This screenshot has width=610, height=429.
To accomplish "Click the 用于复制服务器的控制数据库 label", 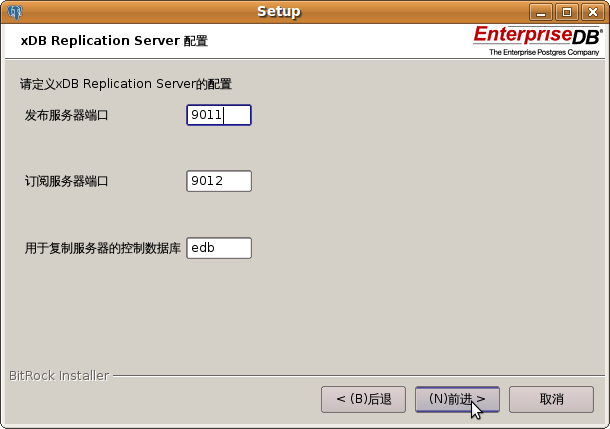I will pyautogui.click(x=103, y=248).
